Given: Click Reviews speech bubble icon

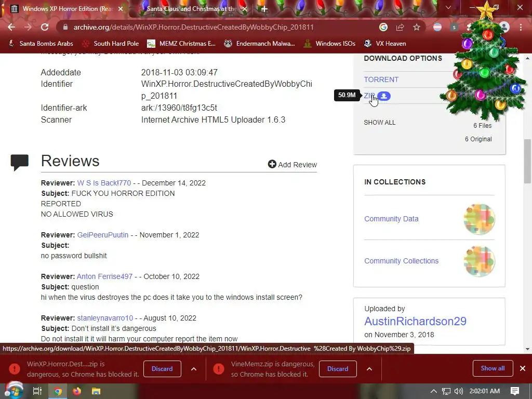Looking at the screenshot, I should [20, 163].
